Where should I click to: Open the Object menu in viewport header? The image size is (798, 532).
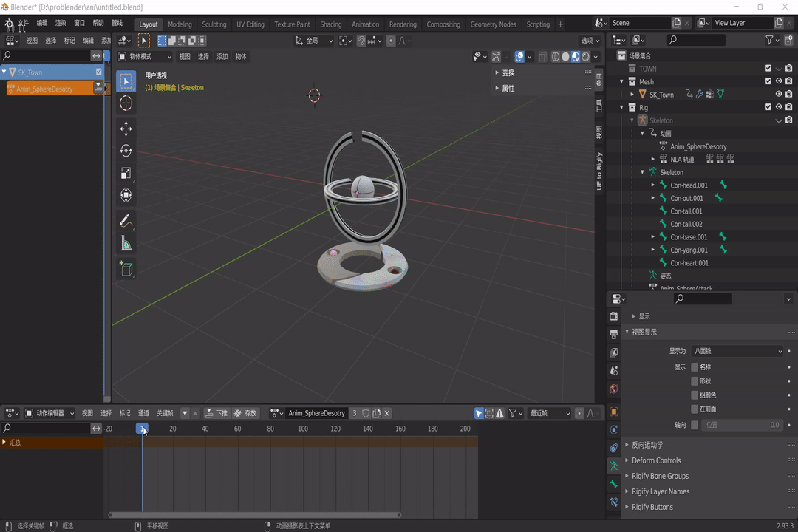pyautogui.click(x=241, y=56)
